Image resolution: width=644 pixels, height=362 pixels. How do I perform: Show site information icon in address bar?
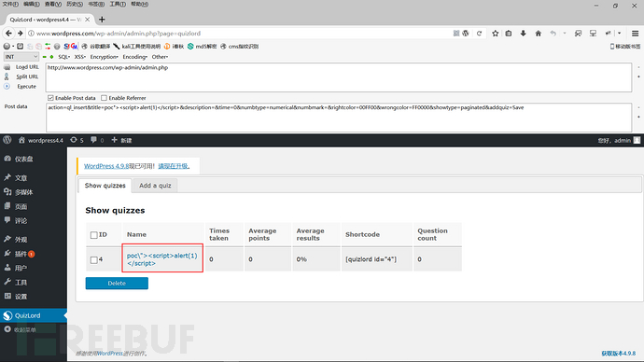point(31,34)
